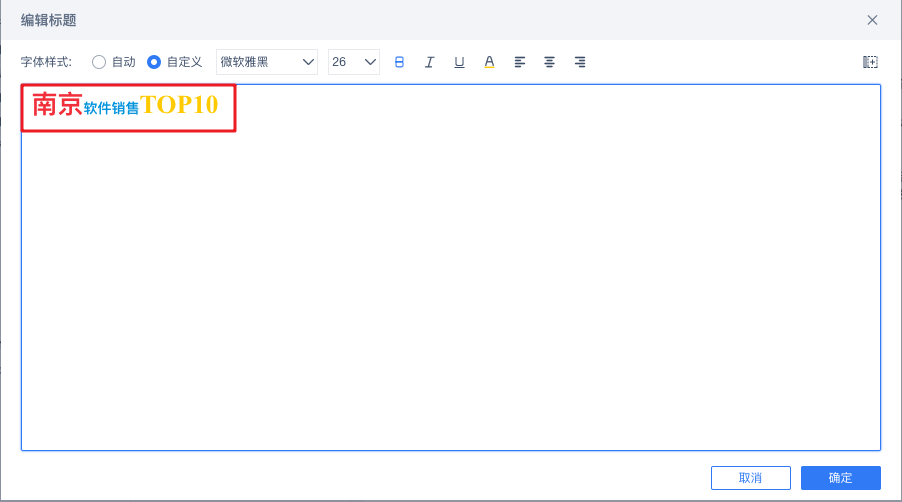Toggle italic formatting
Image resolution: width=902 pixels, height=502 pixels.
pos(429,62)
